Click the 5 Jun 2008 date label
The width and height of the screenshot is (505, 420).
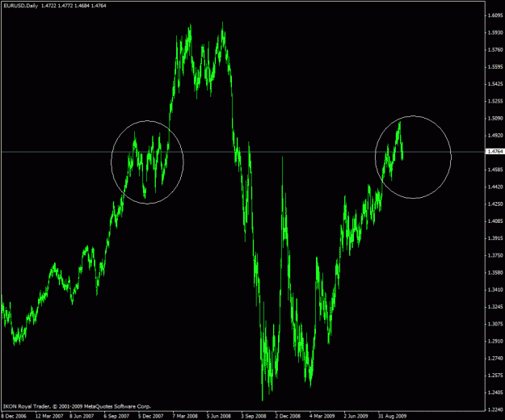(x=219, y=416)
